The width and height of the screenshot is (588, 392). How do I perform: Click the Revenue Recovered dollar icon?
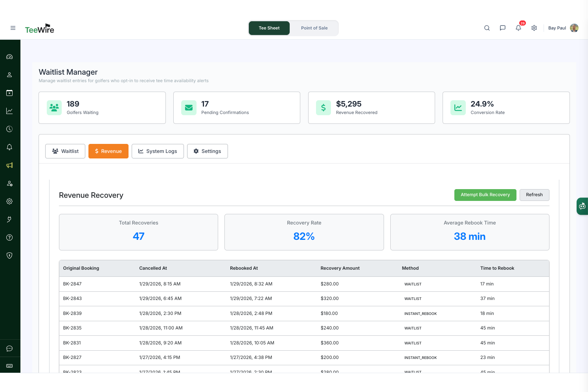323,108
